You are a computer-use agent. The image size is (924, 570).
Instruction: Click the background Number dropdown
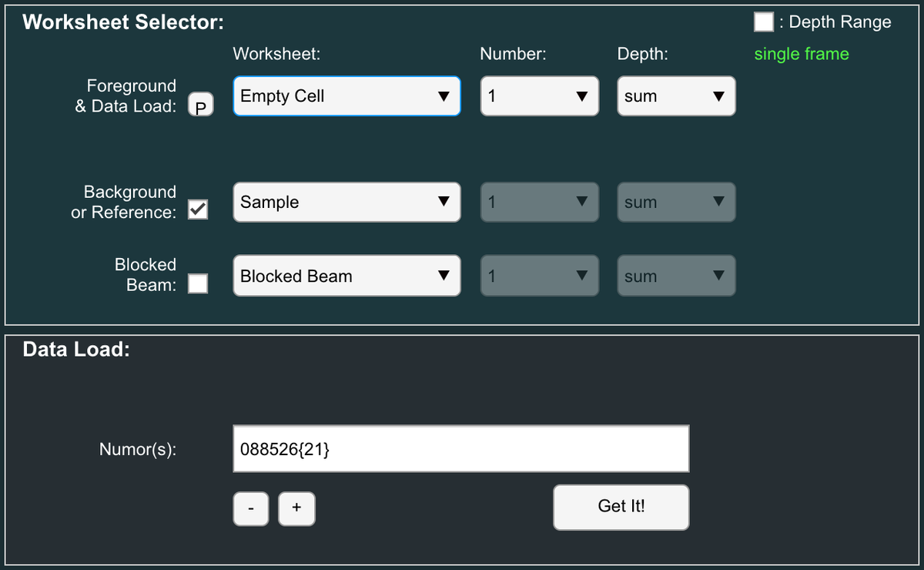539,202
